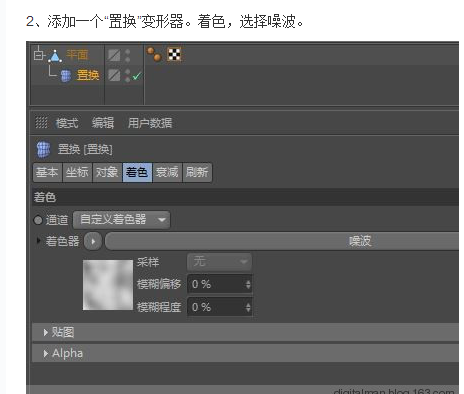The height and width of the screenshot is (394, 464).
Task: Toggle layer square for 平面 row
Action: 114,55
